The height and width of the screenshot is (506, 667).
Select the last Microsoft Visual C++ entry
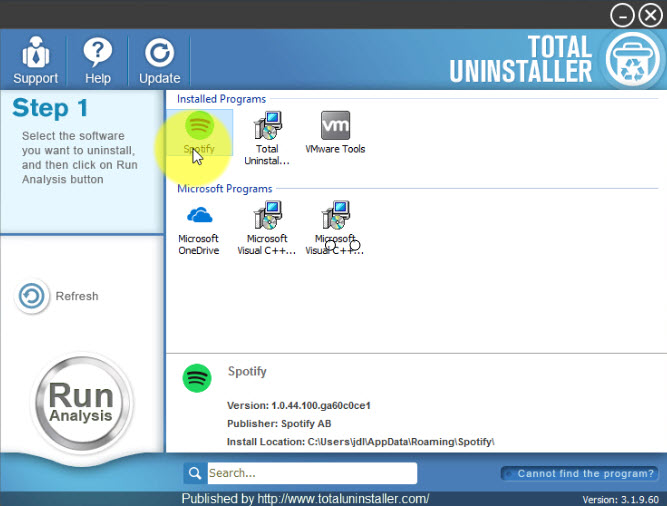(335, 229)
